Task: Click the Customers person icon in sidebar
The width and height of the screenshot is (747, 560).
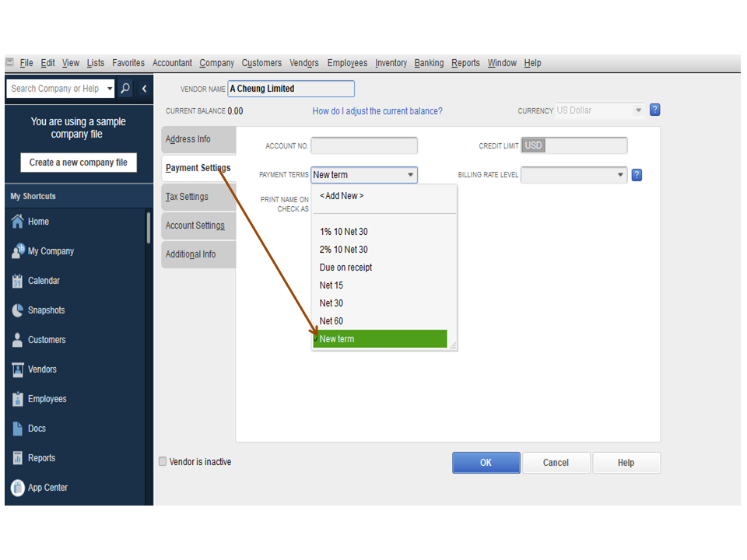Action: pyautogui.click(x=17, y=340)
